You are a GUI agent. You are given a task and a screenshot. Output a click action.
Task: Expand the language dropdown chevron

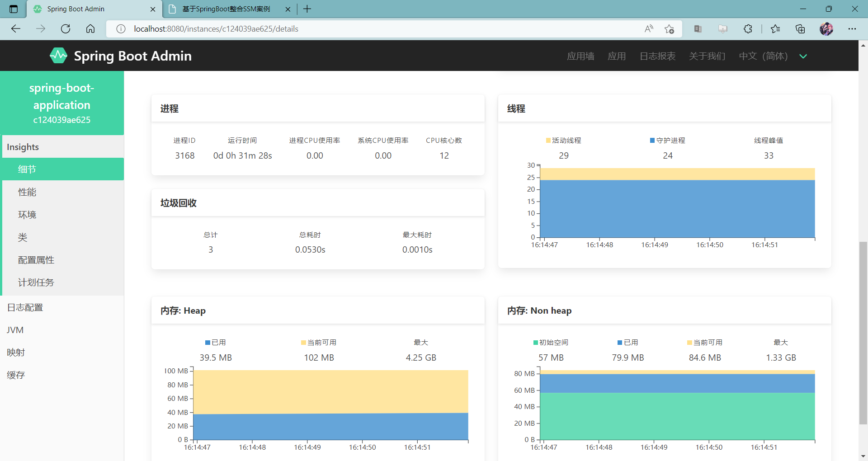point(803,56)
